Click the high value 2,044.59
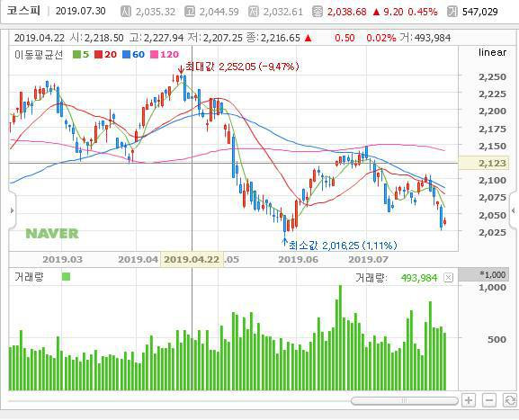519x420 pixels. coord(219,12)
